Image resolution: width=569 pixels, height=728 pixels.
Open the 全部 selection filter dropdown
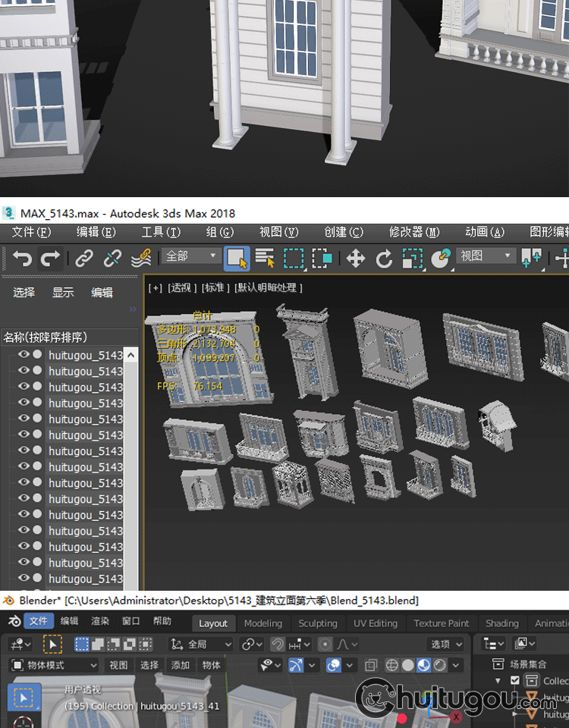pos(192,256)
